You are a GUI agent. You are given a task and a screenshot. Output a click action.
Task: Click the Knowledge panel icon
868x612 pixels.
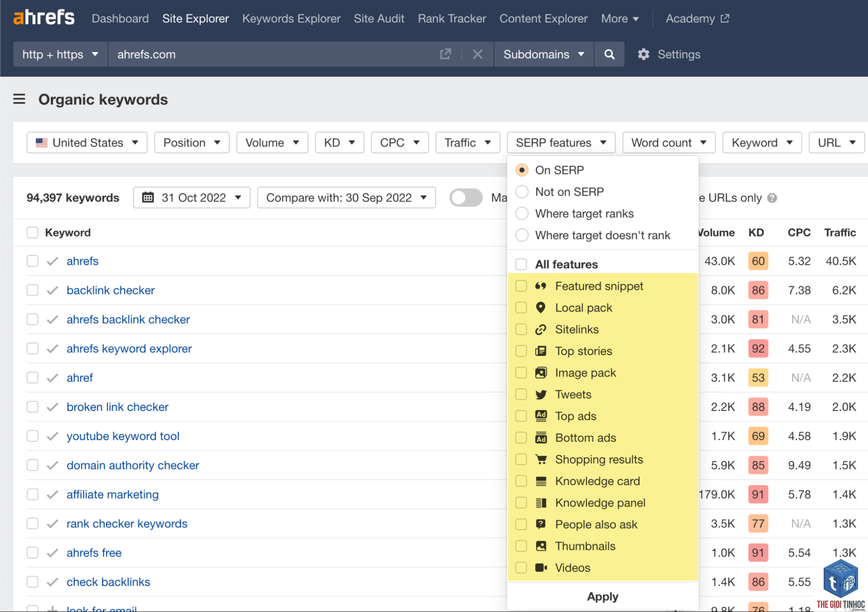[x=541, y=503]
